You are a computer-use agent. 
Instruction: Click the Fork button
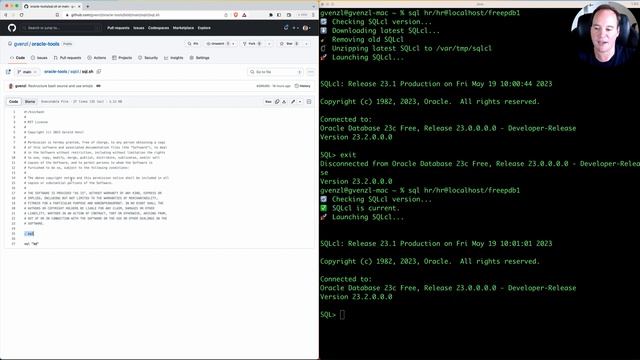pos(252,44)
